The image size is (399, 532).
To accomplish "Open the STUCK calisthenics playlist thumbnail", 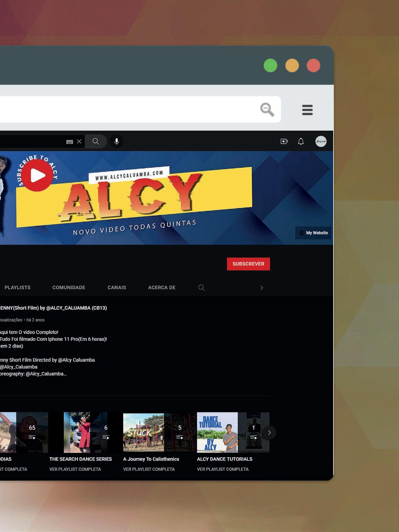I will (159, 432).
